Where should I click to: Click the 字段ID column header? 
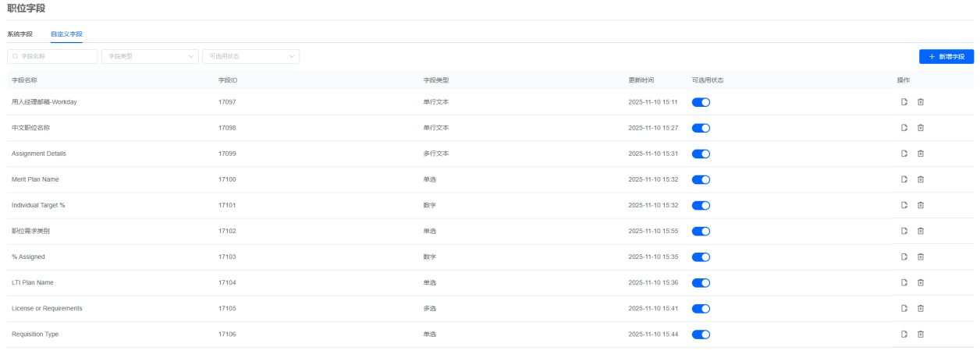228,80
